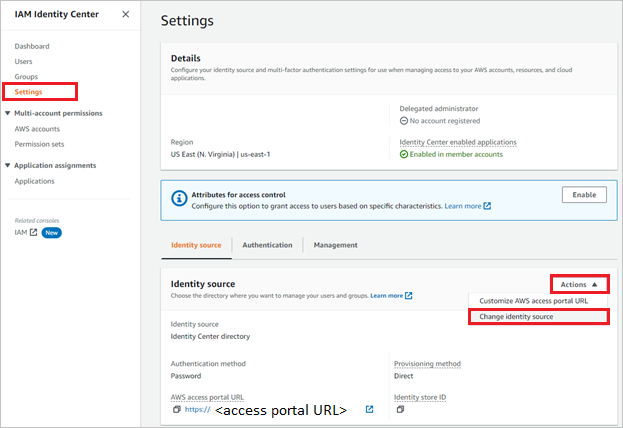The width and height of the screenshot is (623, 428).
Task: Click the No account registered status icon
Action: click(x=404, y=121)
